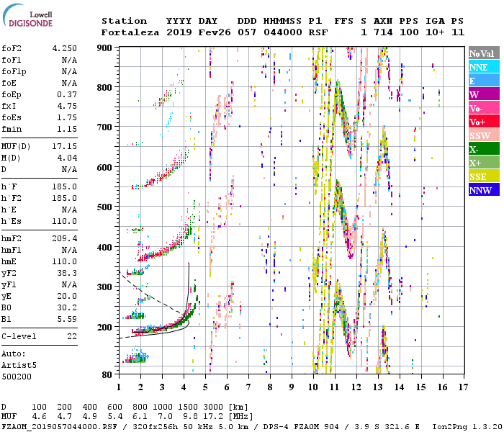The image size is (504, 432).
Task: Click the 80 km height axis label
Action: pos(107,375)
